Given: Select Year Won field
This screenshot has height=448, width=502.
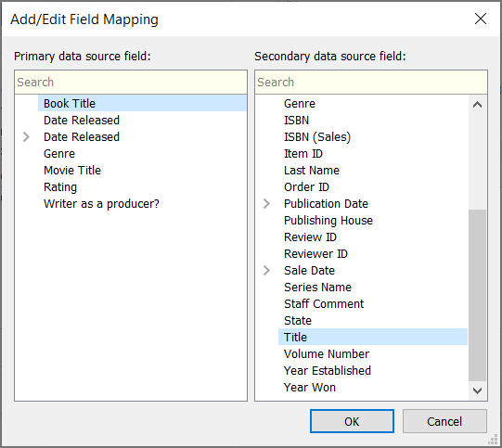Looking at the screenshot, I should point(310,387).
